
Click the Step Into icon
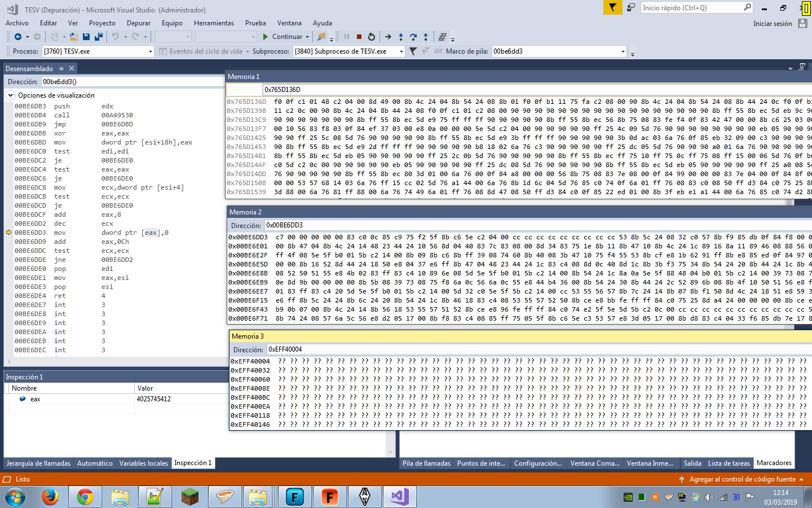401,37
